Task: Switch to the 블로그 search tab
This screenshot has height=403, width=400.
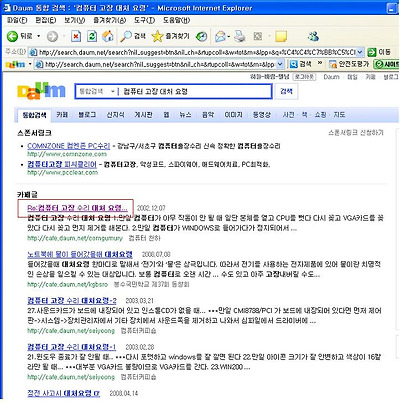Action: click(87, 115)
